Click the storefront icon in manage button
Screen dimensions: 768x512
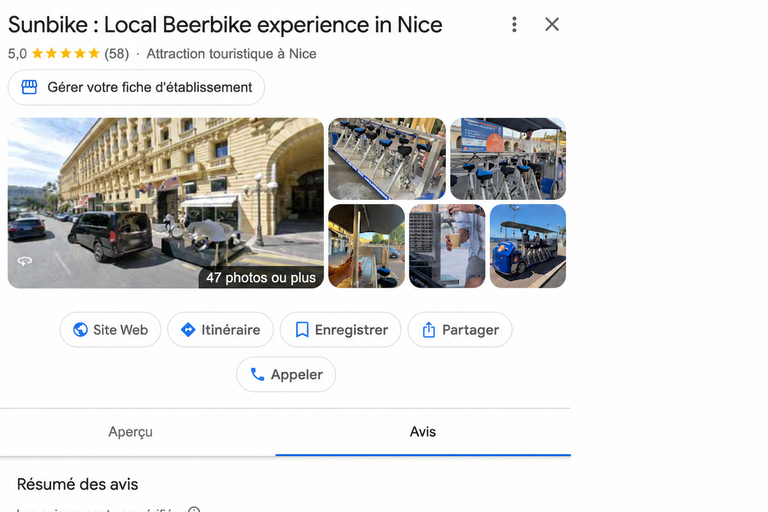click(x=29, y=87)
